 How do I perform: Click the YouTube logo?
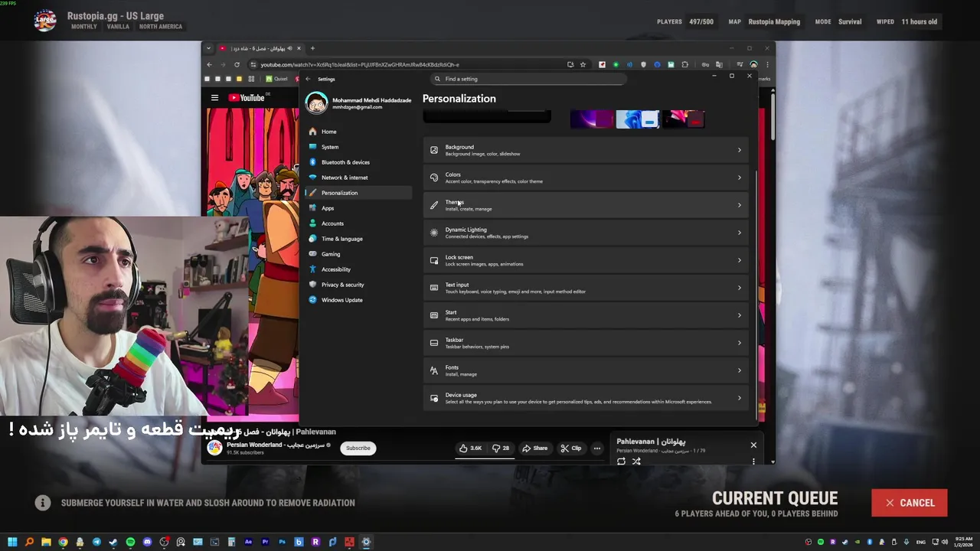click(x=247, y=98)
